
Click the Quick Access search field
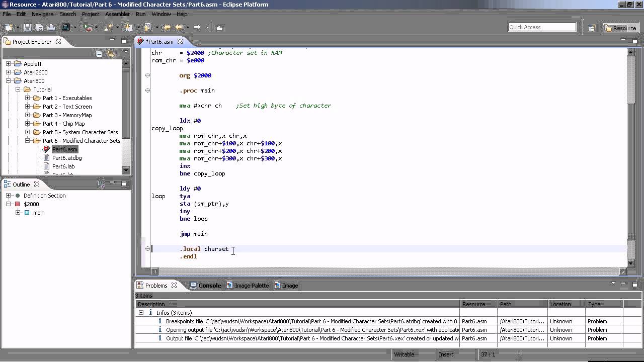[x=541, y=27]
